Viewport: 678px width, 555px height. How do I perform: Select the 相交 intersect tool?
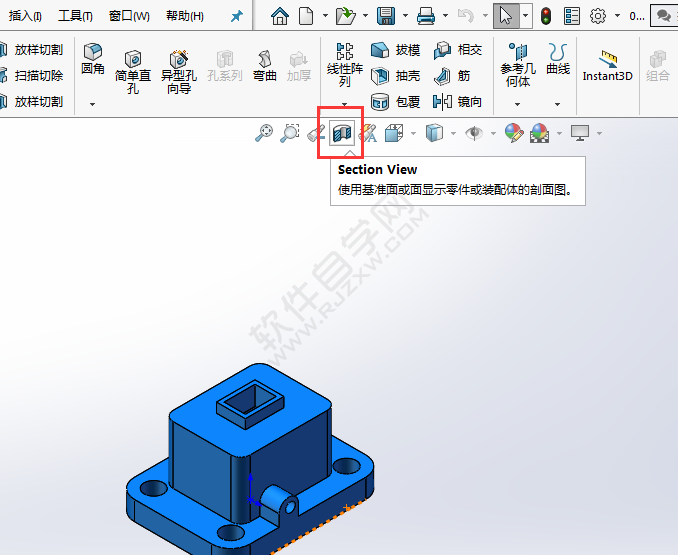click(x=458, y=50)
